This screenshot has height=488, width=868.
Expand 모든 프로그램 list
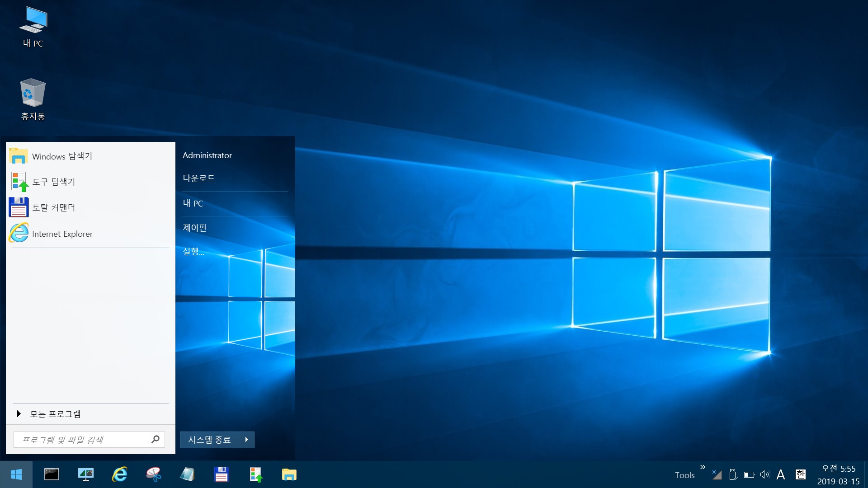(x=90, y=414)
